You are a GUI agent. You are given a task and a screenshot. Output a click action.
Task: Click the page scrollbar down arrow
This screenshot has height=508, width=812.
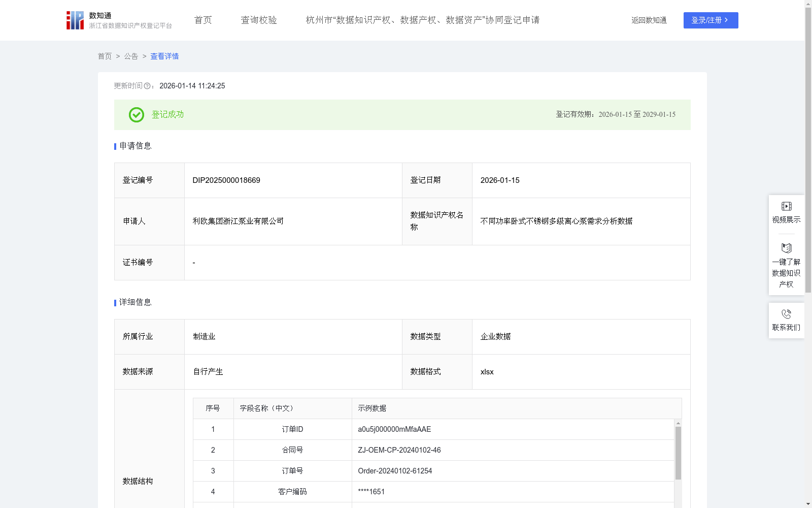(808, 504)
